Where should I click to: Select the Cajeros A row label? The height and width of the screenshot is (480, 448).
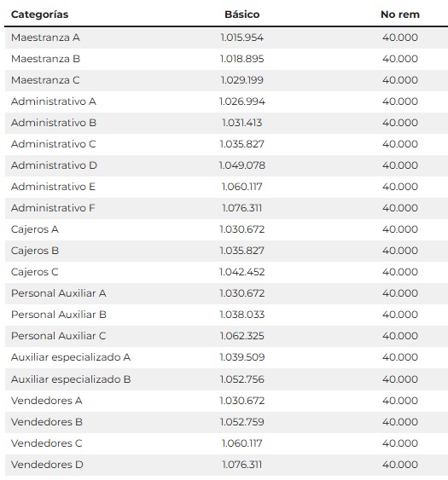35,229
